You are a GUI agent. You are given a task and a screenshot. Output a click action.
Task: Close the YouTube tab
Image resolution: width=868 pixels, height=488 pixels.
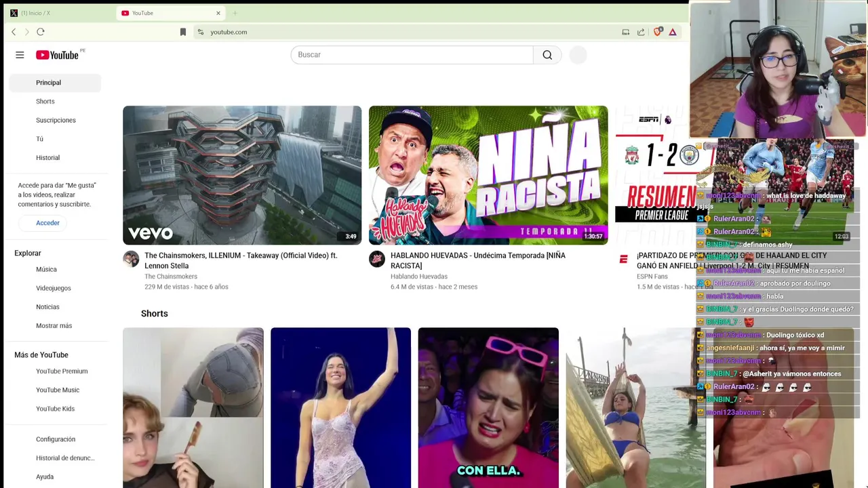click(x=218, y=13)
